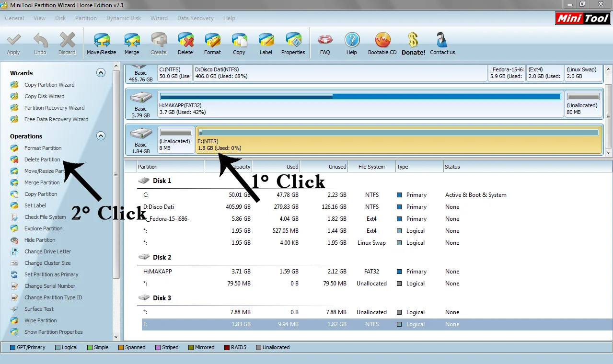Viewport: 613px width, 364px height.
Task: Open the Data Recovery menu
Action: point(196,18)
